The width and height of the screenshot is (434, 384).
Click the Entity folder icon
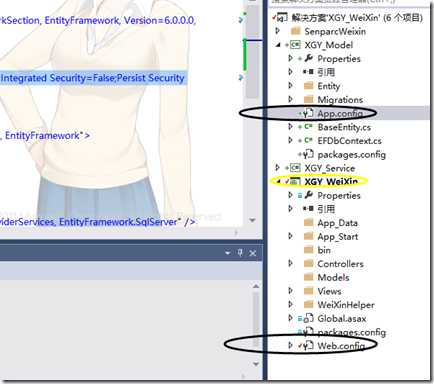click(309, 86)
